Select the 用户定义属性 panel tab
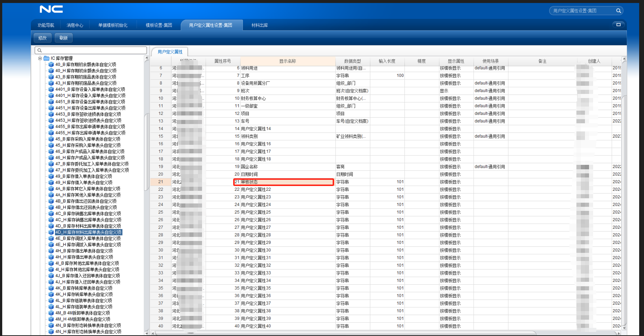Viewport: 644px width, 336px height. pos(170,52)
